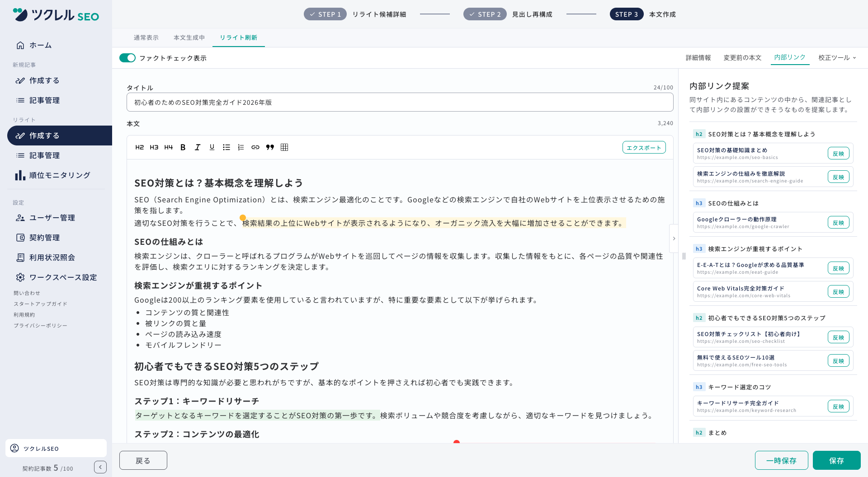This screenshot has height=477, width=868.
Task: Click 反映 for キーワードリサーチ完全ガイド
Action: pos(839,407)
